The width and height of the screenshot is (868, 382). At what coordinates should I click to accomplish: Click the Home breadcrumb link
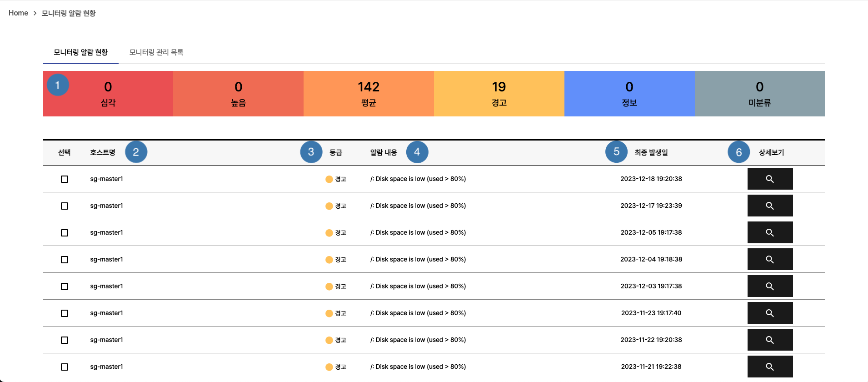pos(18,13)
